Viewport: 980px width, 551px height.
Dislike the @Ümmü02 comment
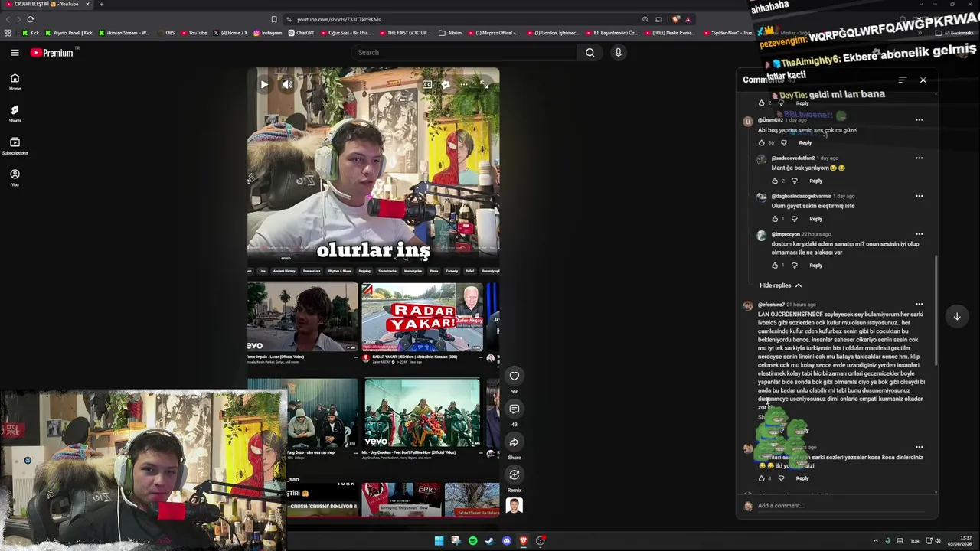point(783,142)
